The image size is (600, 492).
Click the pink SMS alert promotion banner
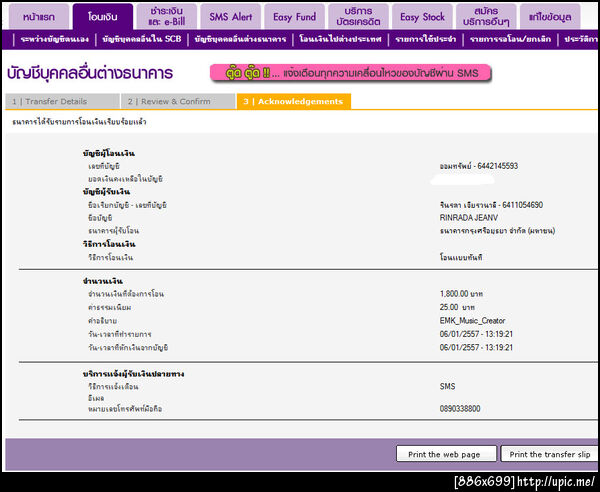pos(350,73)
